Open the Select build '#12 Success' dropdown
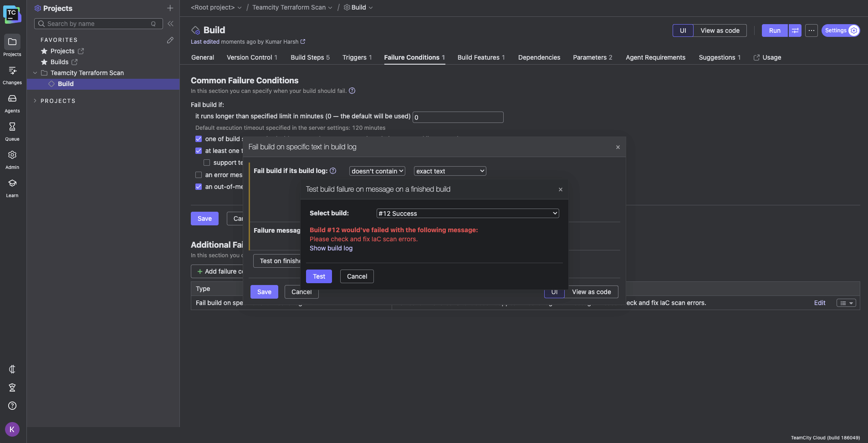 [x=468, y=214]
